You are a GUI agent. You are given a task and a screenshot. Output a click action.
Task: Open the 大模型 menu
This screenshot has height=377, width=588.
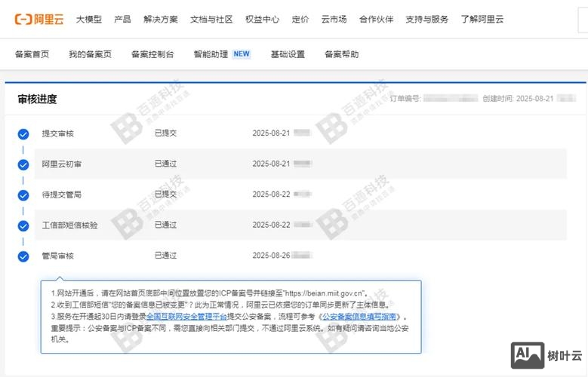(x=89, y=19)
